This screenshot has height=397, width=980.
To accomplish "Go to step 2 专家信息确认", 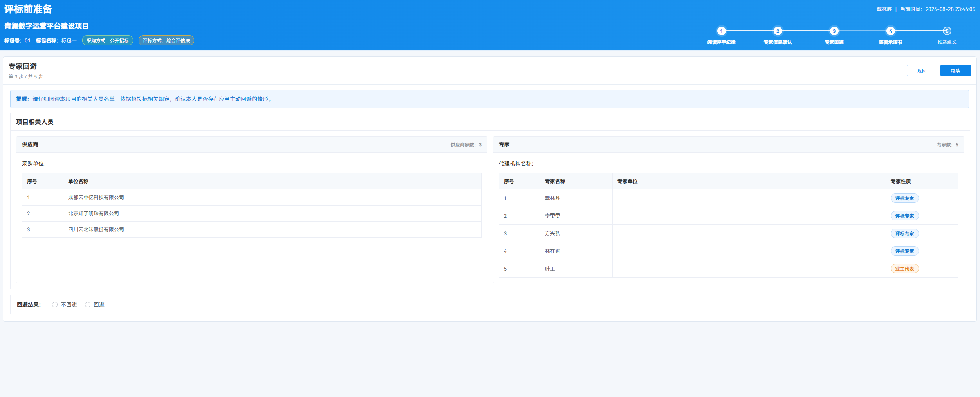I will tap(778, 31).
